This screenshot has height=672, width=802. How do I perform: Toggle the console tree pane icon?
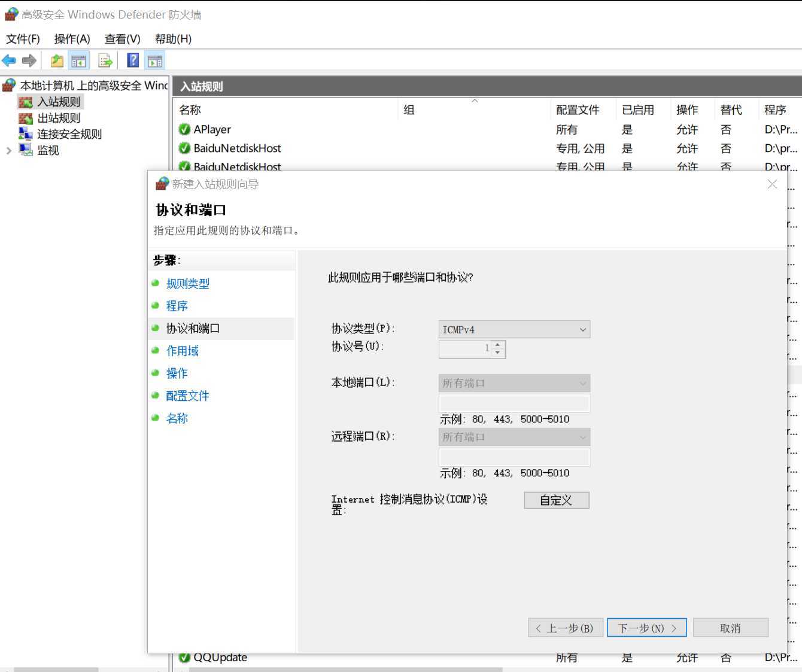(x=78, y=60)
